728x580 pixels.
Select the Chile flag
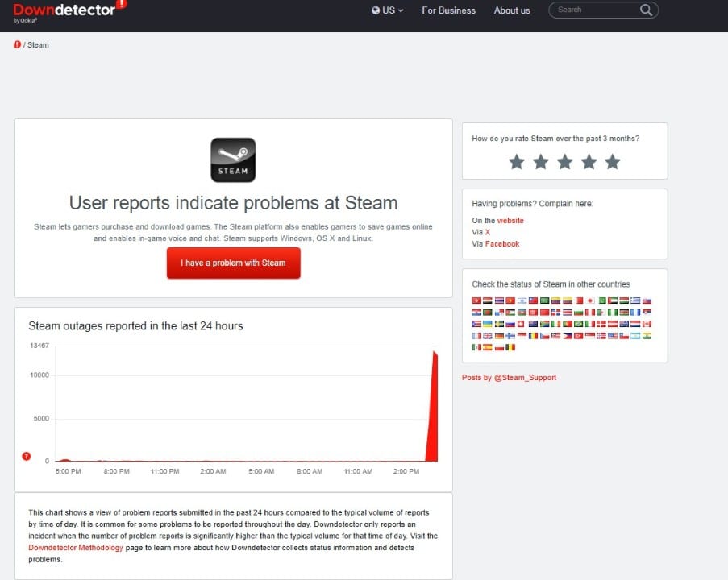[624, 336]
